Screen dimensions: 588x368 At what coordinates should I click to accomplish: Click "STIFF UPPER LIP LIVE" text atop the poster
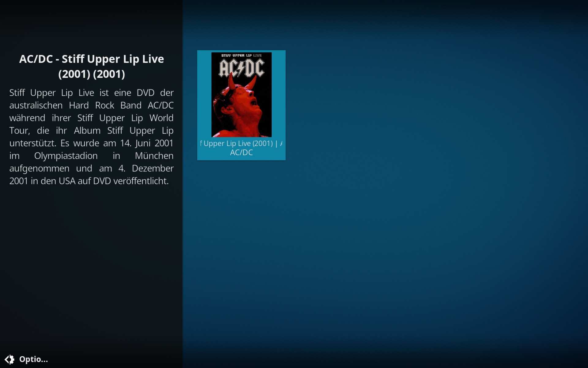point(241,56)
